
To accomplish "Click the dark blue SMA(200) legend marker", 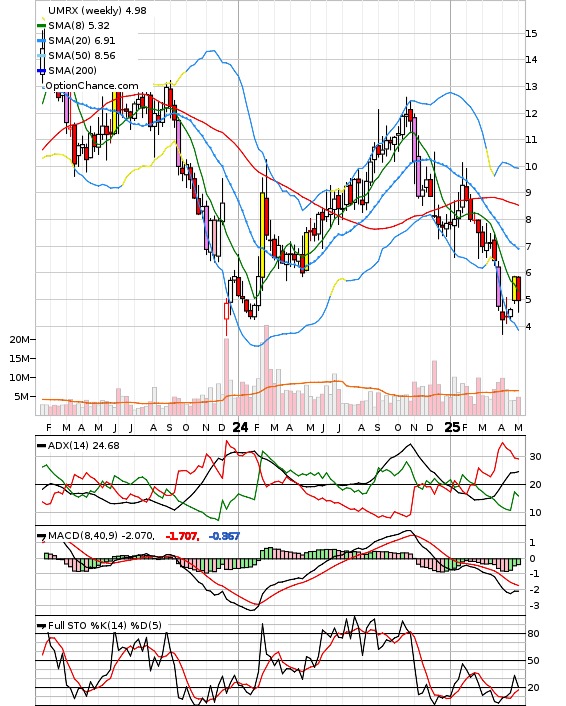I will pos(41,70).
